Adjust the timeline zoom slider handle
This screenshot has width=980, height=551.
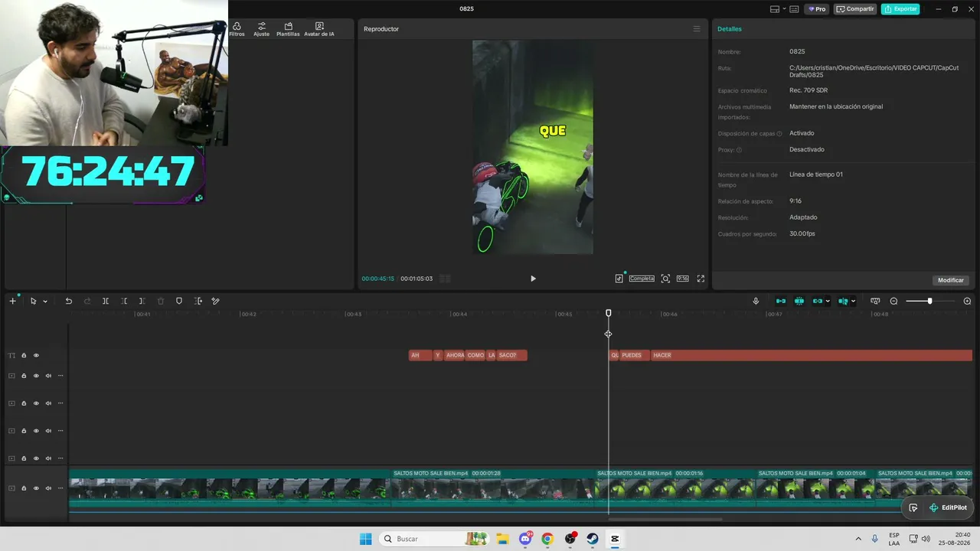point(929,302)
